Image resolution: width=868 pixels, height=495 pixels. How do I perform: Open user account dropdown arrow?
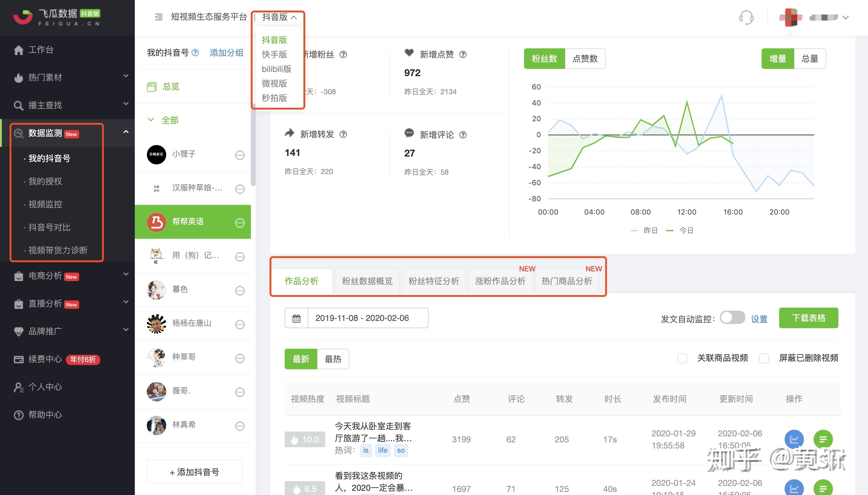(x=846, y=17)
